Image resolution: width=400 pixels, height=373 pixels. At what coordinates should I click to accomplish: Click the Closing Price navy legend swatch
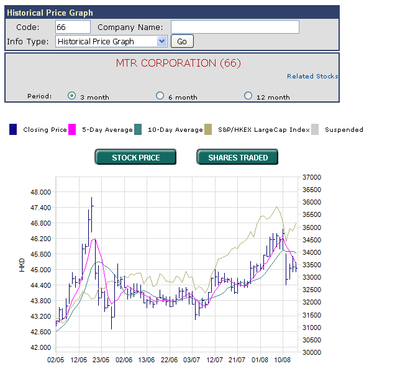13,129
